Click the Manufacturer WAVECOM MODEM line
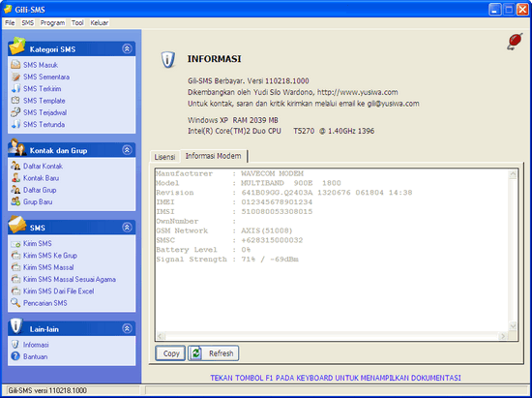This screenshot has width=532, height=398. coord(229,173)
